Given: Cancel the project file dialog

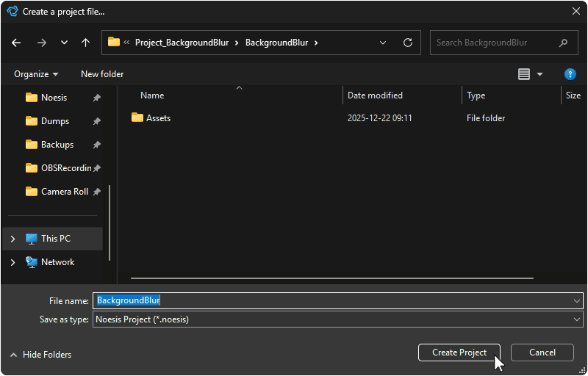Looking at the screenshot, I should pos(542,352).
